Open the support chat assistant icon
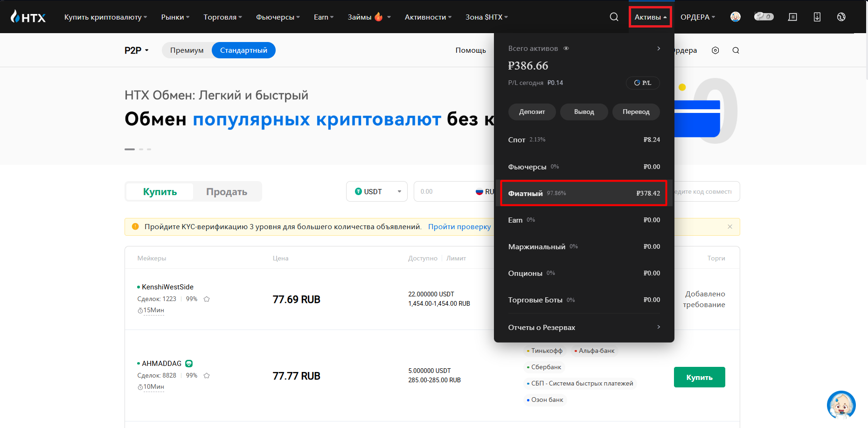This screenshot has height=428, width=868. 841,405
